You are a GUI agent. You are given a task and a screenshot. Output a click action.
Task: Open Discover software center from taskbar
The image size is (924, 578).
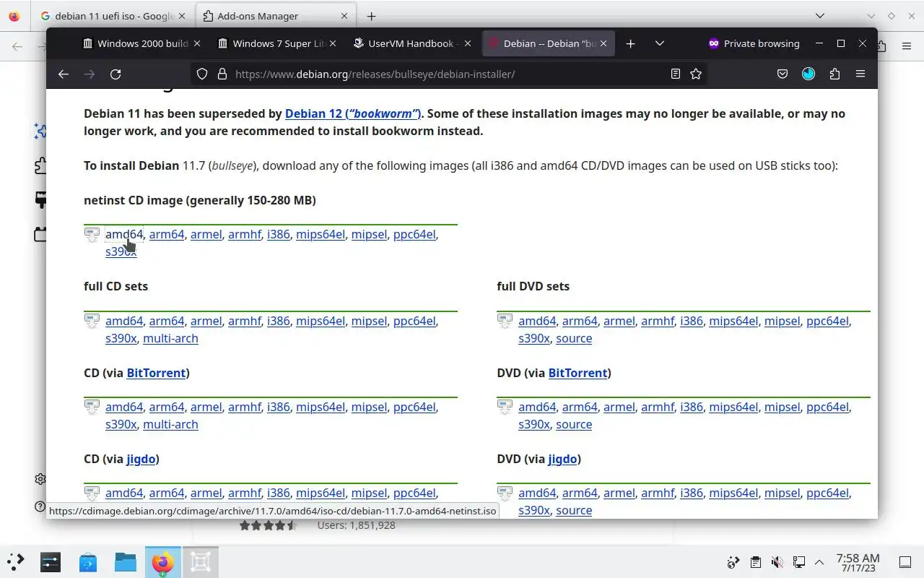tap(88, 561)
